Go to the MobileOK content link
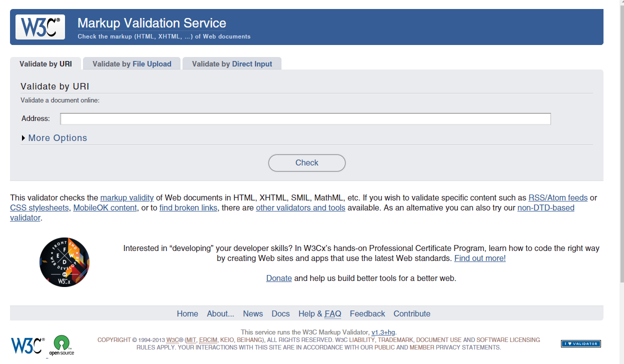This screenshot has height=364, width=624. coord(105,207)
